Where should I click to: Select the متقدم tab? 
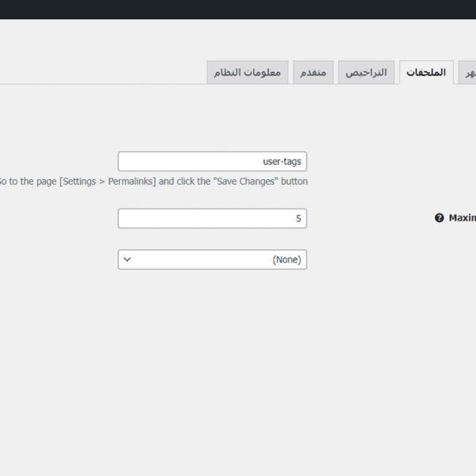pos(313,72)
